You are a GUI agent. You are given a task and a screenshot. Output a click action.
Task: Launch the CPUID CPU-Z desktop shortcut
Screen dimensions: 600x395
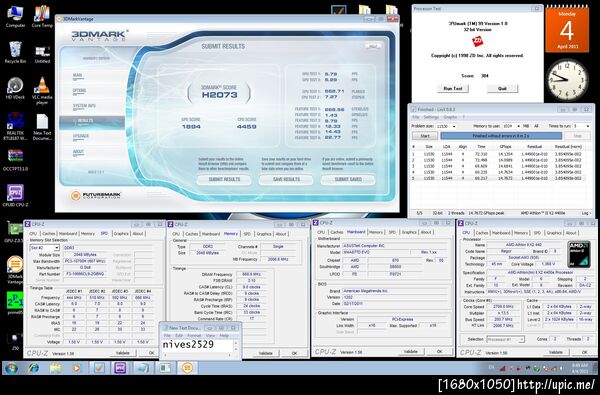coord(15,196)
